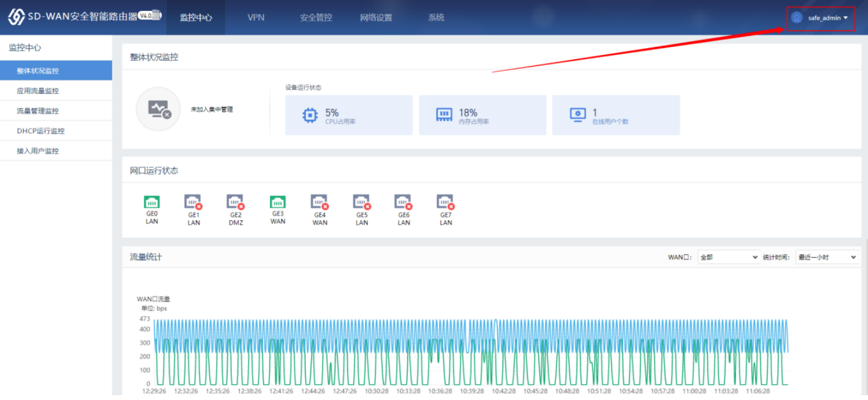Switch to the VPN tab
The image size is (868, 400).
tap(256, 18)
